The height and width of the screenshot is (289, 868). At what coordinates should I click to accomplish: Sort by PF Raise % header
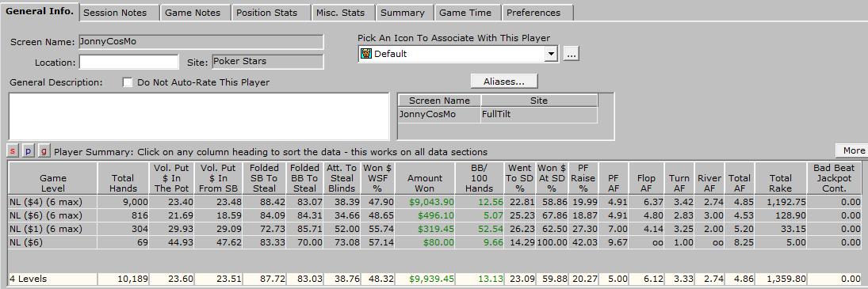(x=583, y=178)
